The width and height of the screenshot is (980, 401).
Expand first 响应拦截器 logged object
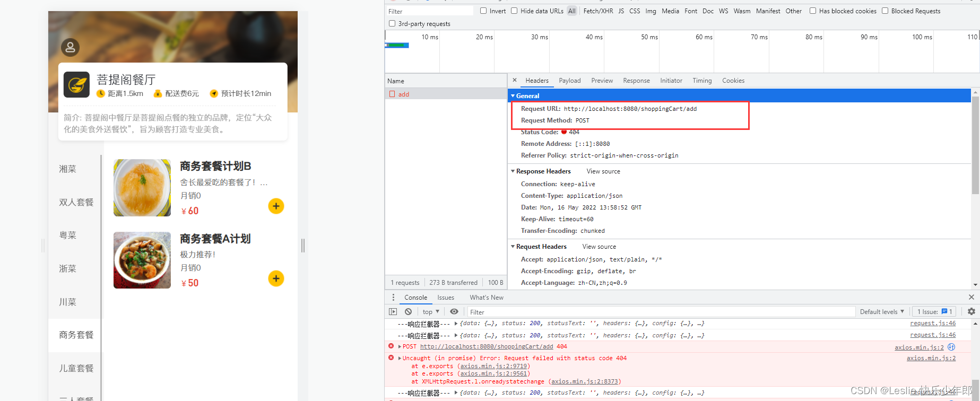(456, 323)
